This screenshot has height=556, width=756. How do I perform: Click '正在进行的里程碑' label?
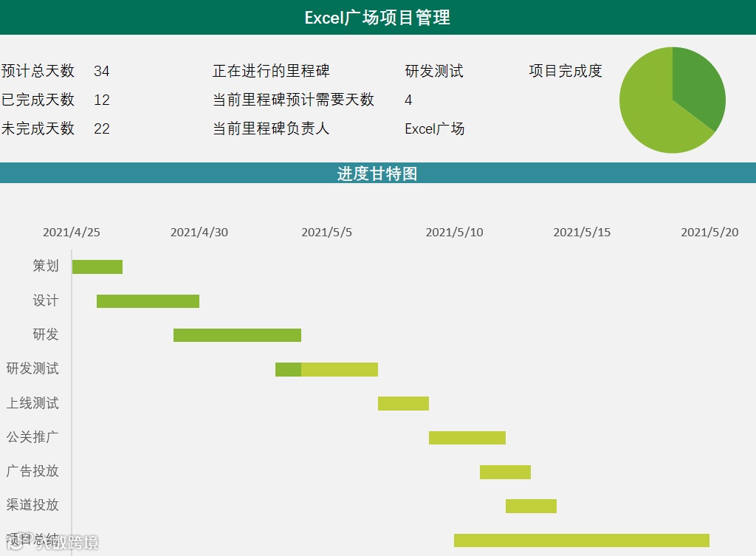click(x=271, y=71)
